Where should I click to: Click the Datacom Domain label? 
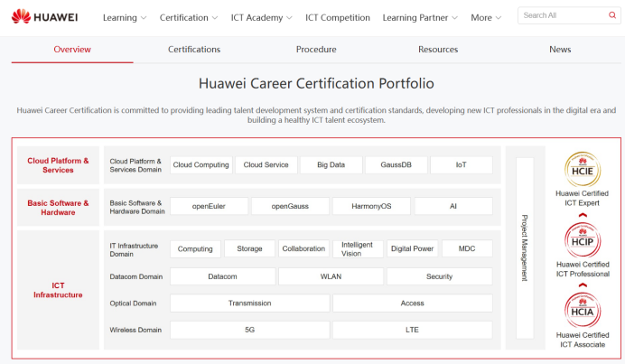click(x=135, y=276)
